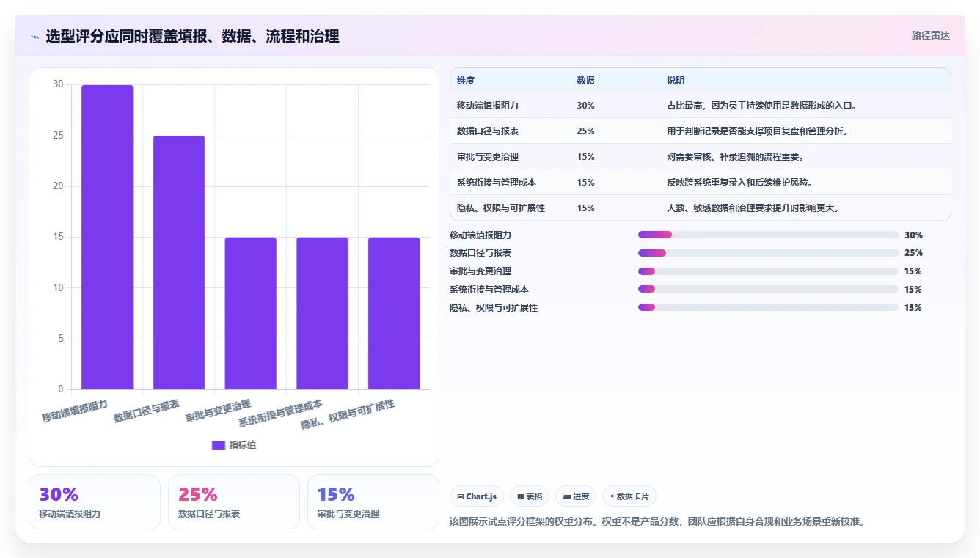Click the y-axis label 30 on the chart
Viewport: 980px width, 558px height.
point(58,84)
